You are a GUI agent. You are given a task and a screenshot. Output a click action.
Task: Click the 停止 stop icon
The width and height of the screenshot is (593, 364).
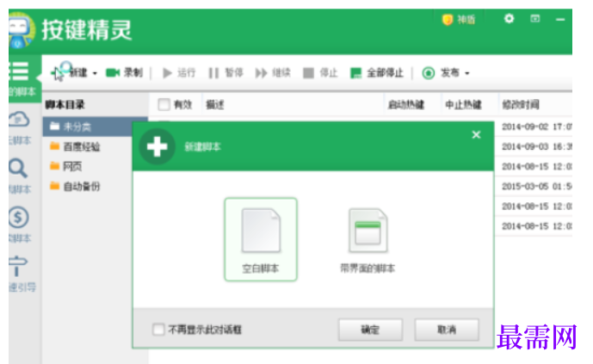pyautogui.click(x=309, y=72)
